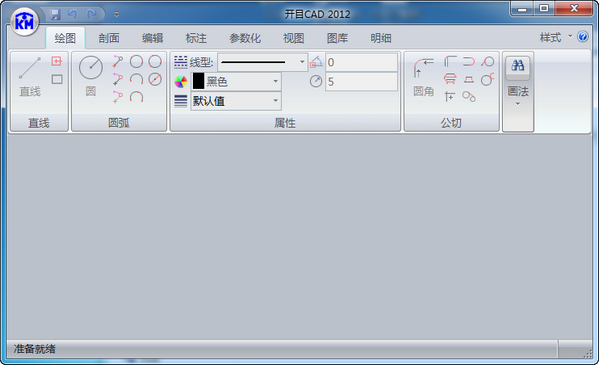The width and height of the screenshot is (599, 365).
Task: Click the red U-shaped arc icon
Action: click(469, 62)
